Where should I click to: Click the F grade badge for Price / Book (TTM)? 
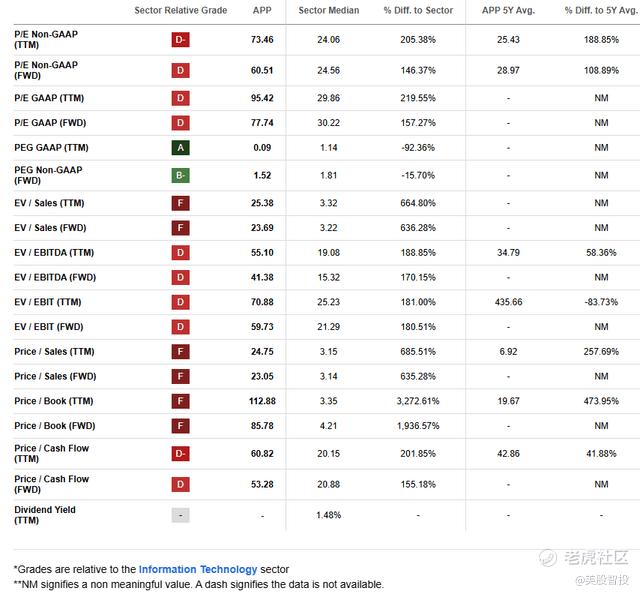(x=180, y=401)
